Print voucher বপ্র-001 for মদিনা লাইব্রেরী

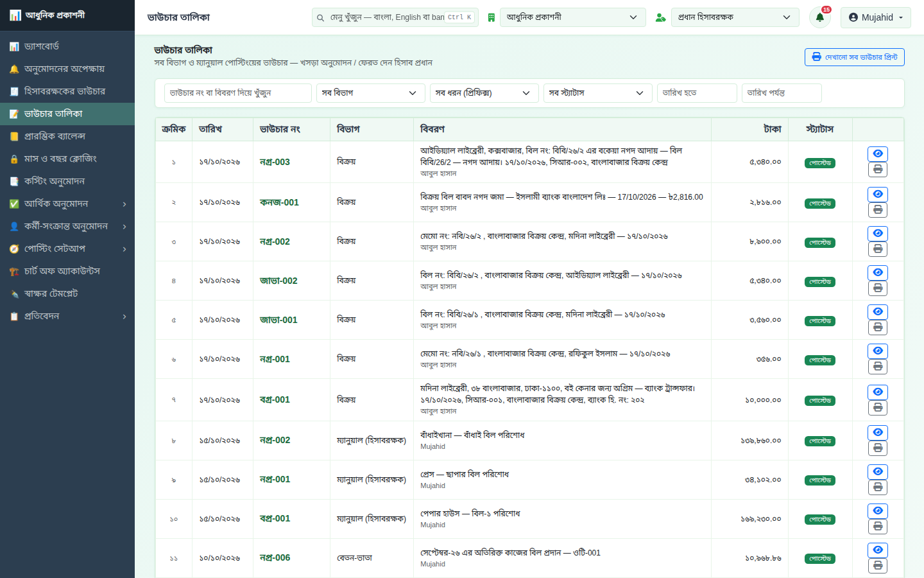pyautogui.click(x=878, y=407)
